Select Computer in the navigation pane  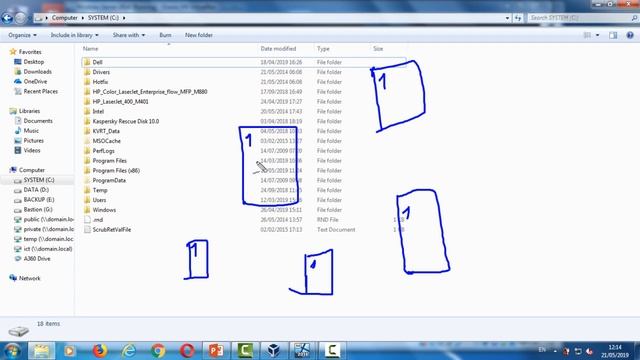coord(27,170)
